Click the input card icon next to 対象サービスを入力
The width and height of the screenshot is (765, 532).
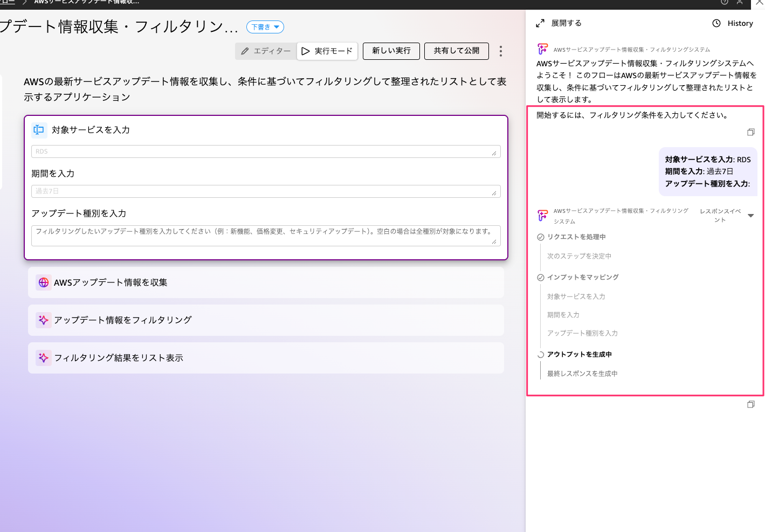click(x=39, y=130)
